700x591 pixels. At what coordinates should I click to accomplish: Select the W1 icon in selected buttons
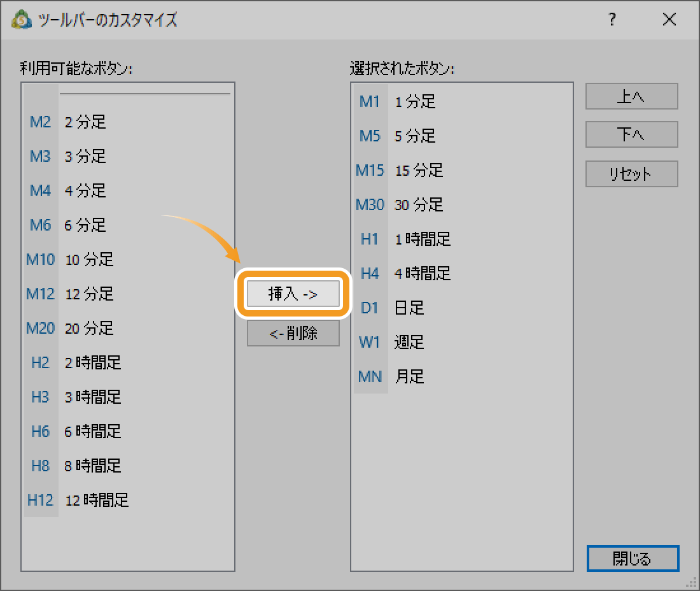point(370,343)
